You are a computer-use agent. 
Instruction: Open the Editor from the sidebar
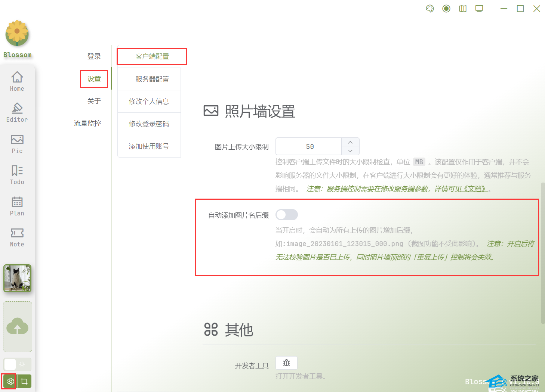[x=17, y=112]
